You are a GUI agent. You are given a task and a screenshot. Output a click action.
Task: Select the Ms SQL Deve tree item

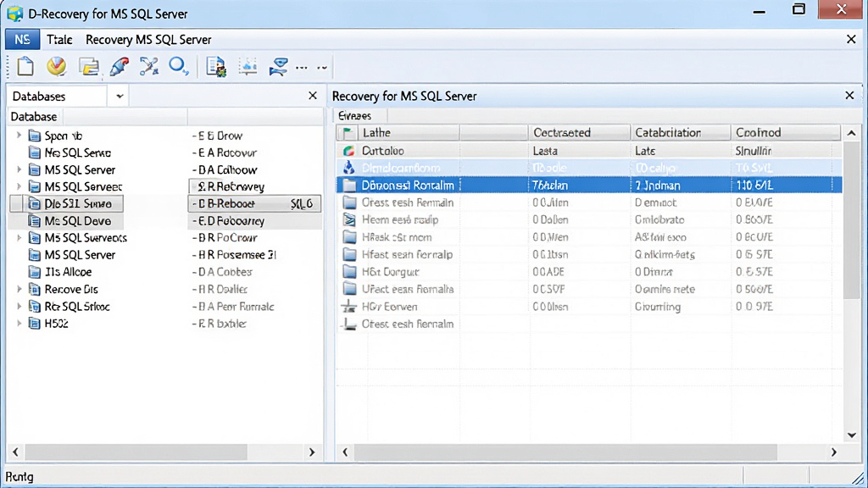coord(77,221)
